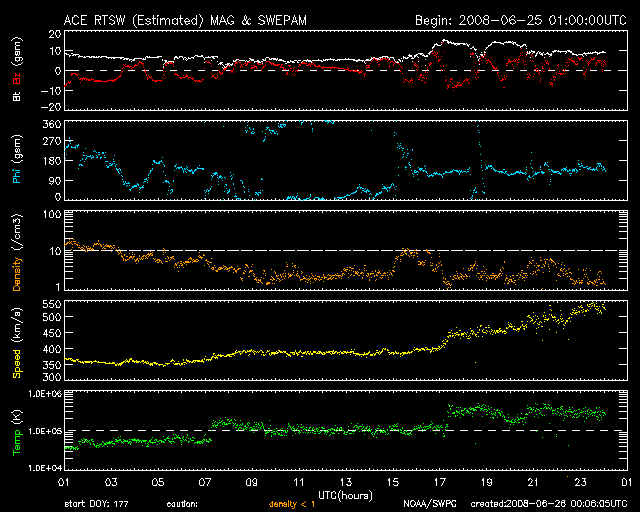640x512 pixels.
Task: Click the "created:2008-06-26 00:06:05UTC" footer text
Action: click(549, 504)
